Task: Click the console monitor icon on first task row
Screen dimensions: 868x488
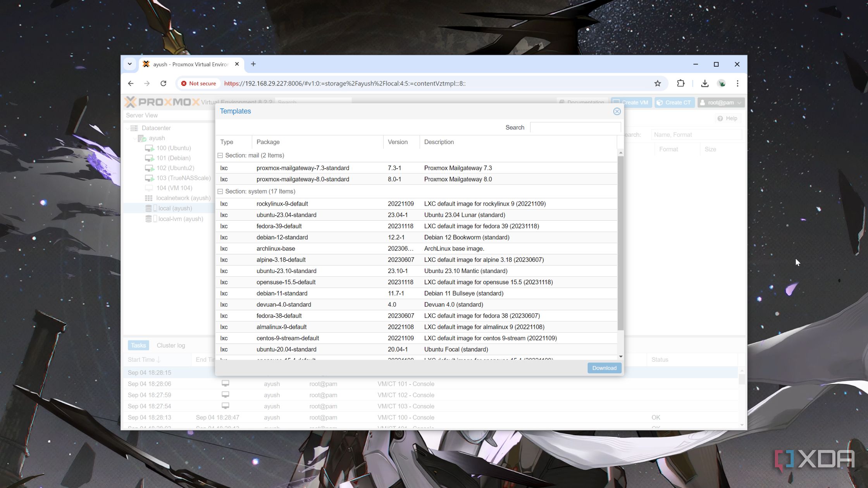Action: pyautogui.click(x=226, y=383)
